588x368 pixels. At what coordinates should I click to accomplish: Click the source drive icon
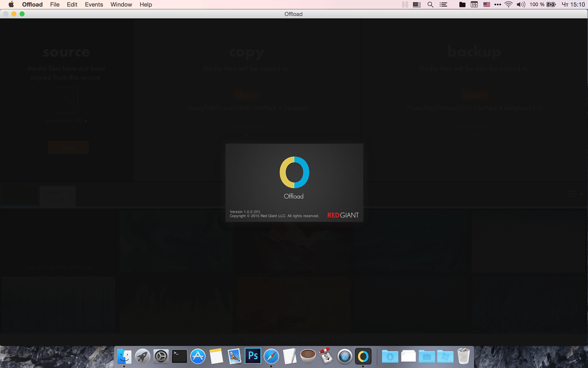67,101
